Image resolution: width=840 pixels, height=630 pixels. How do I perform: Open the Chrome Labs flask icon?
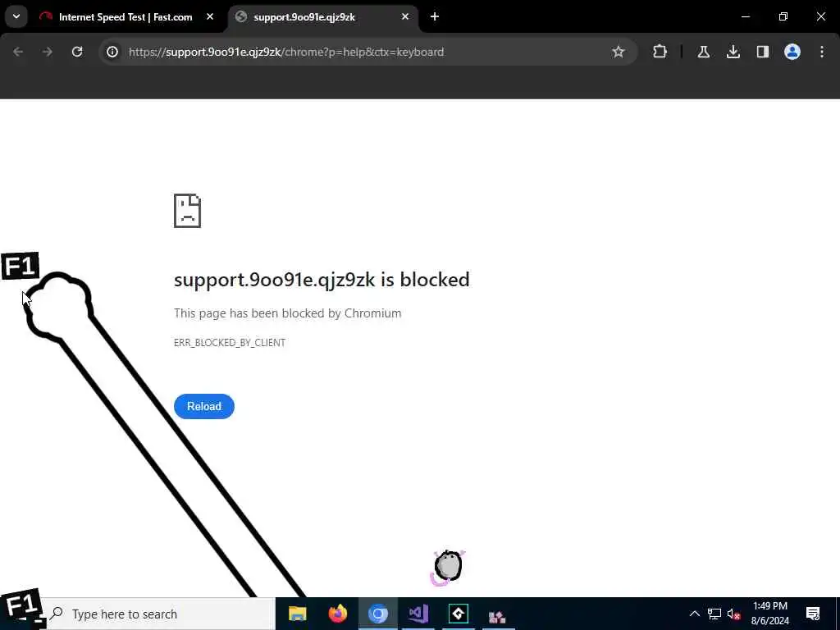coord(703,52)
